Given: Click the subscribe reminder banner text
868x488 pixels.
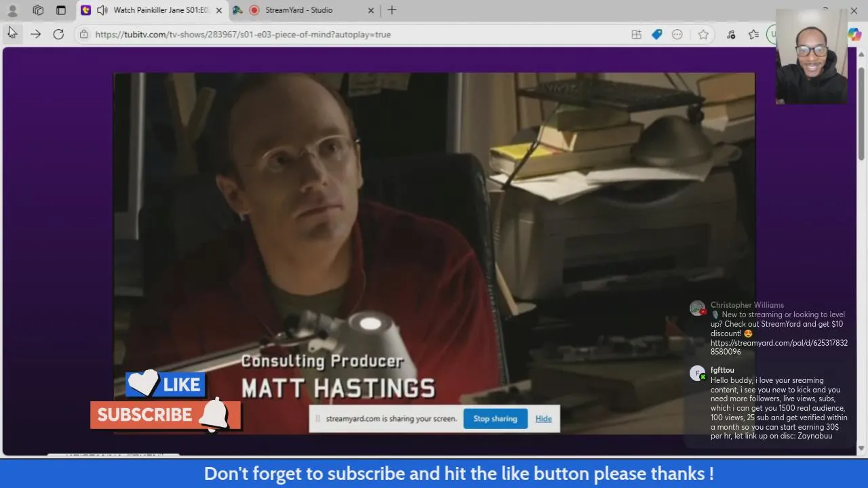Looking at the screenshot, I should click(458, 473).
